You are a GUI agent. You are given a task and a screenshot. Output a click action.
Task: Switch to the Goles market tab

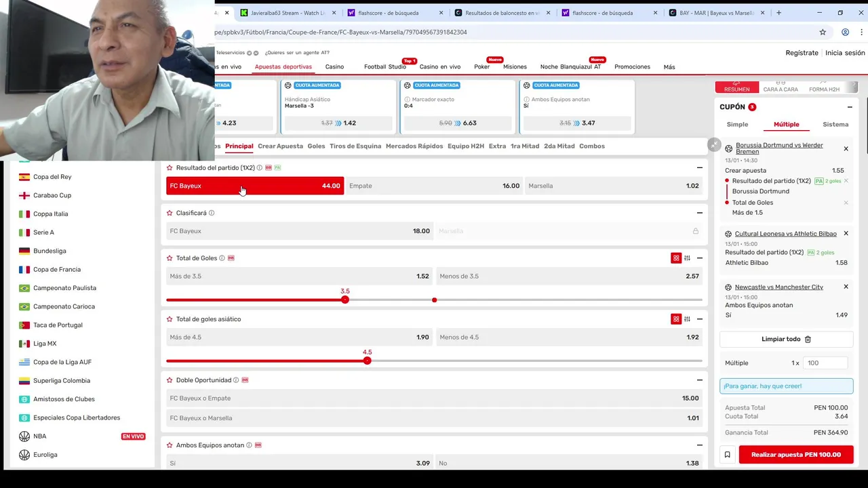tap(316, 146)
